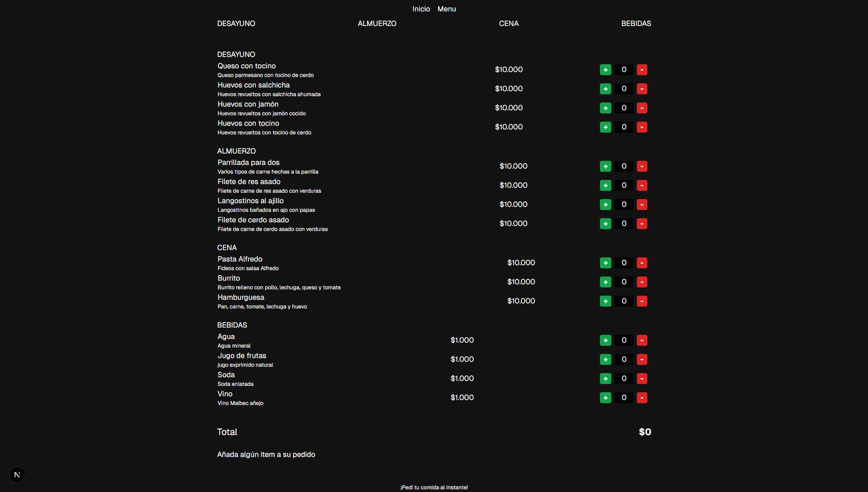Viewport: 868px width, 492px height.
Task: Jump to the BEBIDAS category
Action: pyautogui.click(x=636, y=23)
